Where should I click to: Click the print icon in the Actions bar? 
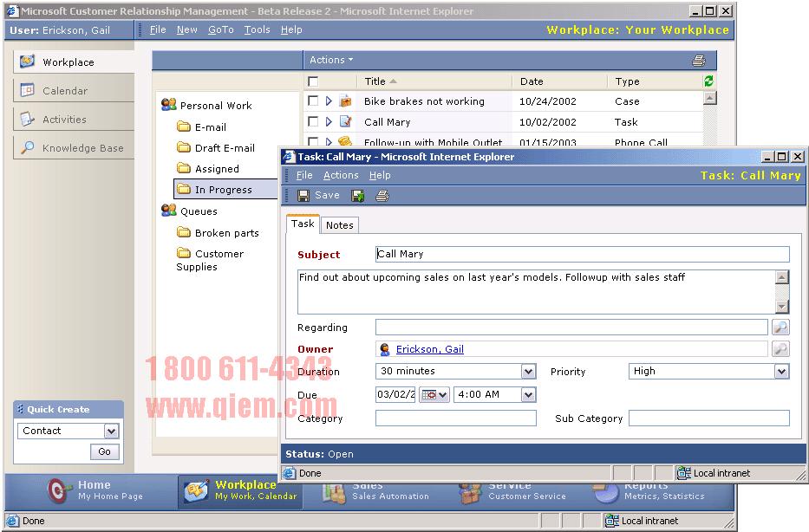tap(699, 61)
